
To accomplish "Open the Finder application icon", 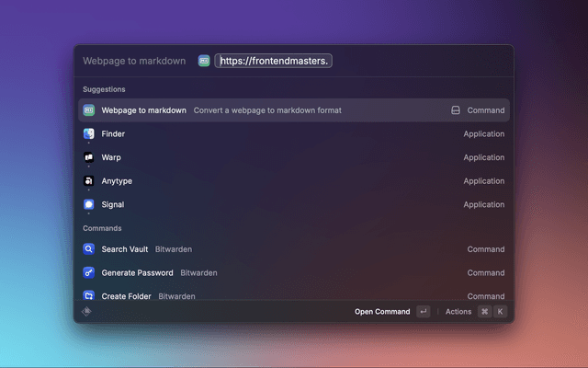I will (89, 134).
